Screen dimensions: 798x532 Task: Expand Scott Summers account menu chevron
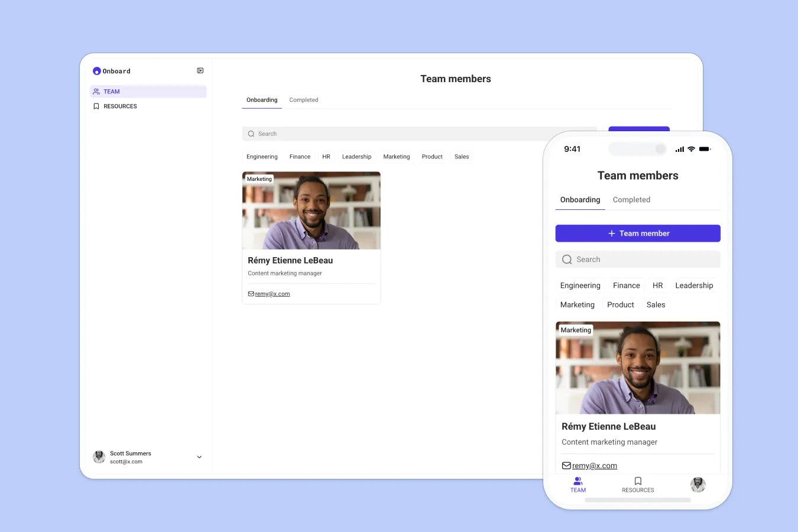tap(199, 457)
